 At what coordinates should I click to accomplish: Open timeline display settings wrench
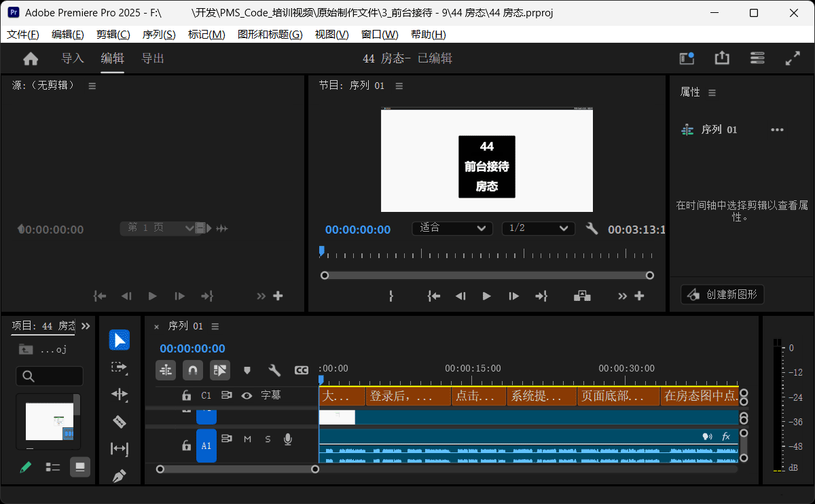(274, 370)
